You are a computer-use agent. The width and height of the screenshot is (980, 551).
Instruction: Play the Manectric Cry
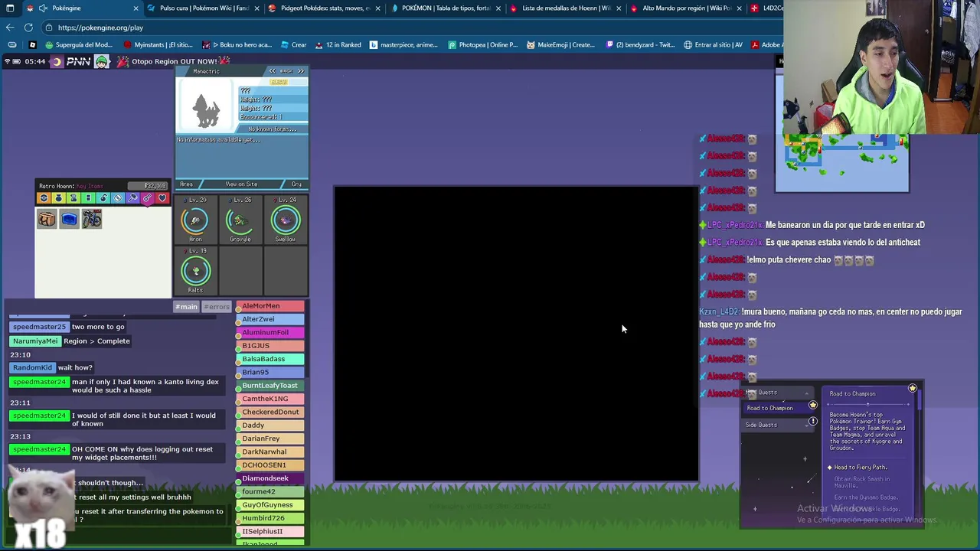[296, 184]
